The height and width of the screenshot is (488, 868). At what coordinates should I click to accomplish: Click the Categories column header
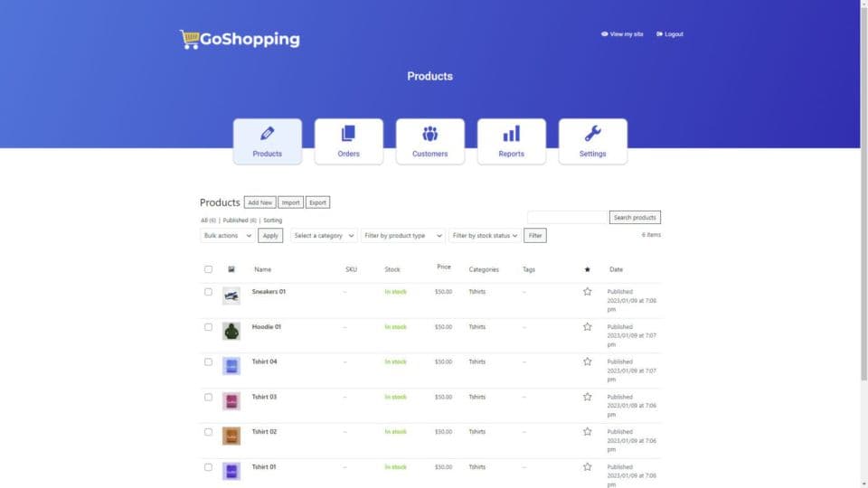484,269
